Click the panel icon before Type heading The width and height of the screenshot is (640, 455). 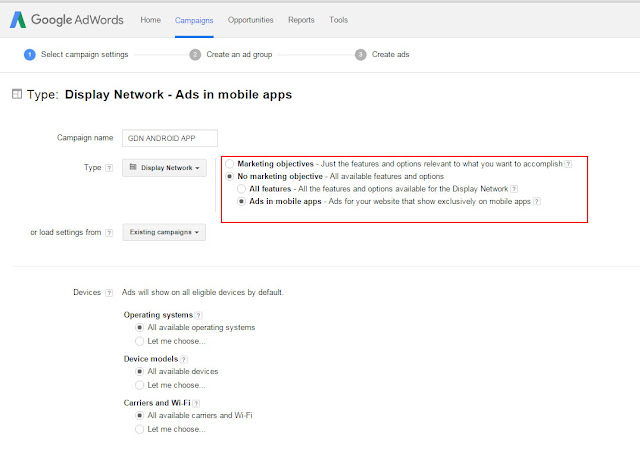point(17,94)
